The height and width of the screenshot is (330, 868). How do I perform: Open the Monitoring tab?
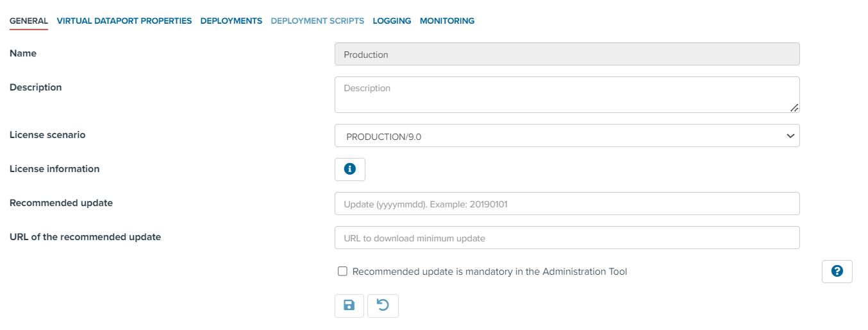click(447, 21)
